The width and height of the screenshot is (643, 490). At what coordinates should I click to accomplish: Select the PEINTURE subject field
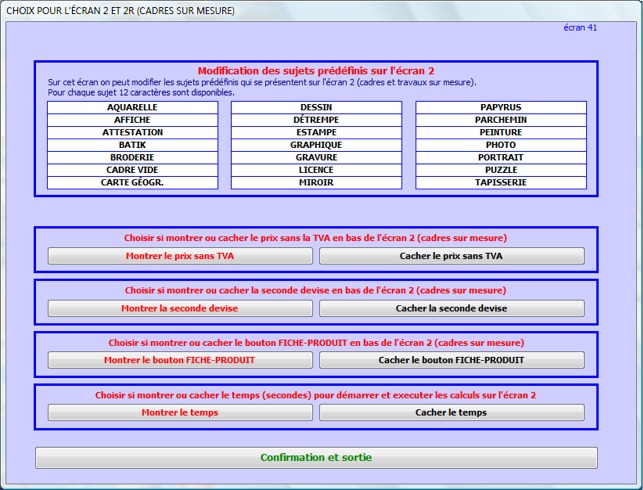tap(501, 132)
